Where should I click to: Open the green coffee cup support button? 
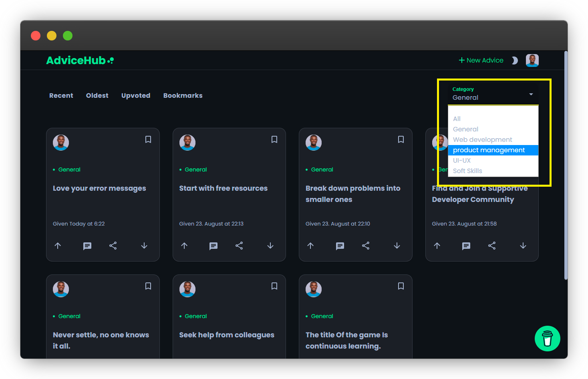coord(547,339)
